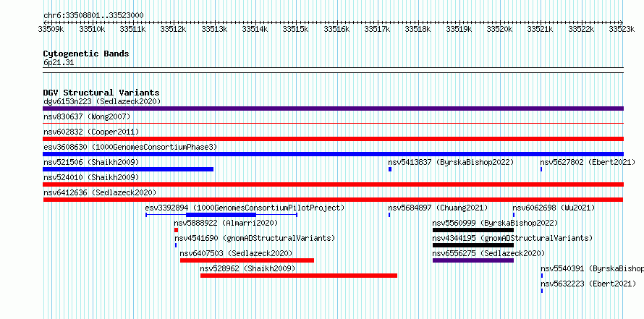Select the blue nsv521506 variant bar
Viewport: 644px width, 319px height.
pos(128,169)
